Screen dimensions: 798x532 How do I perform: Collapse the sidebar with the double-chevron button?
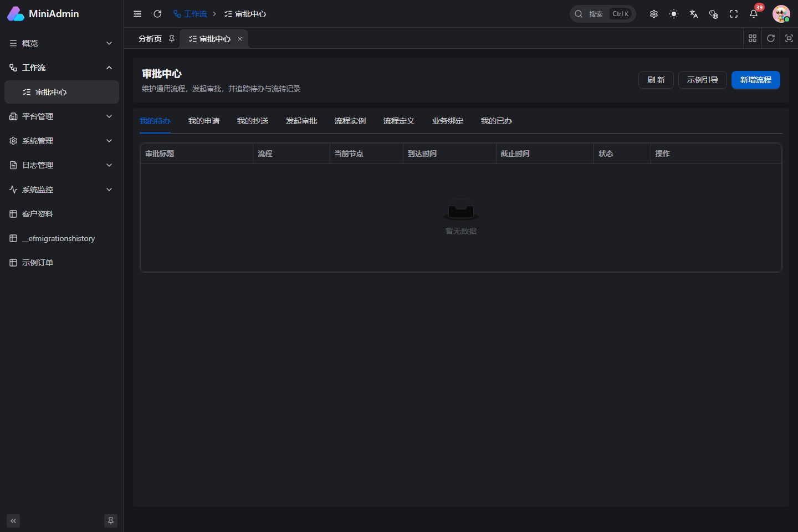13,521
